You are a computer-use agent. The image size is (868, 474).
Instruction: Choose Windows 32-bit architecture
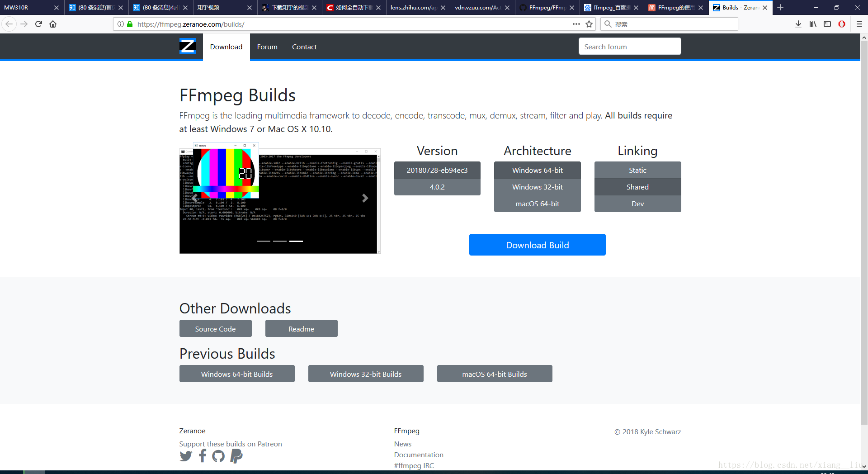(x=538, y=187)
